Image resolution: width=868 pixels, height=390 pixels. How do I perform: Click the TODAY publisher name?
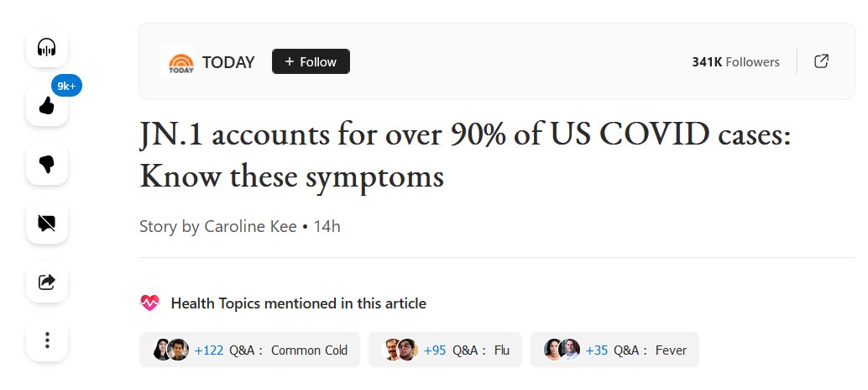pyautogui.click(x=228, y=62)
